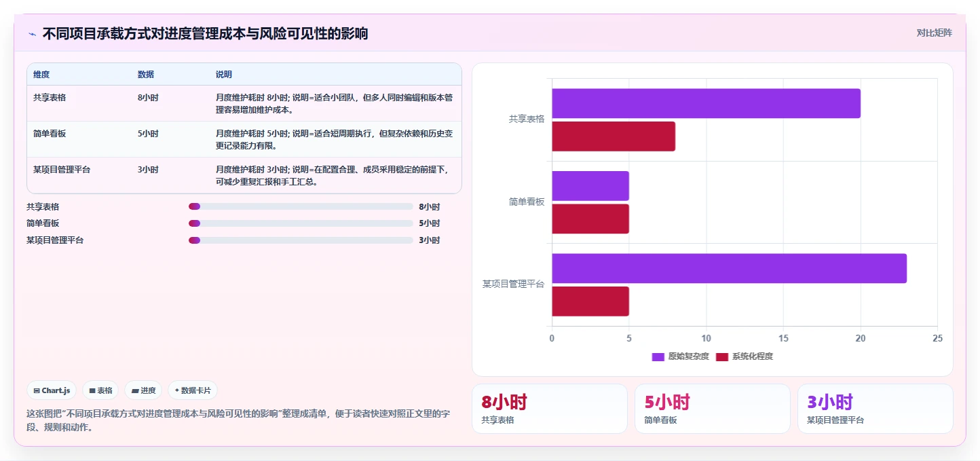Select the 进度 tag chip
This screenshot has width=980, height=461.
coord(144,390)
